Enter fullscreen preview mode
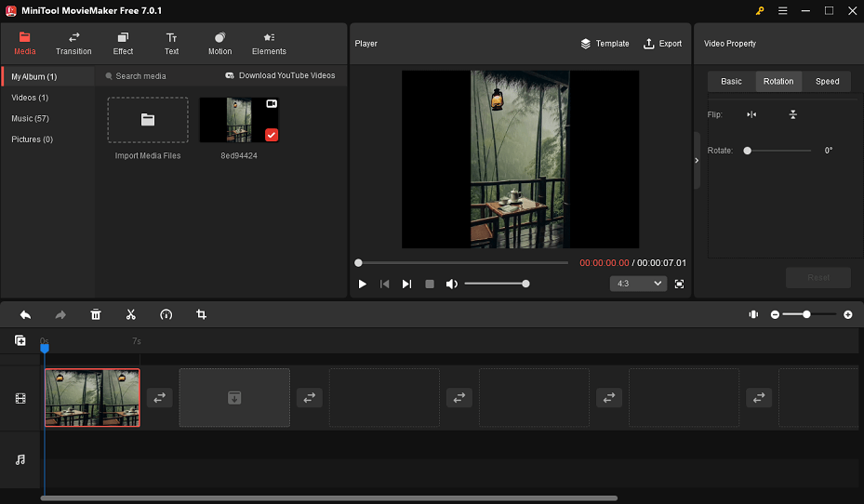 (x=679, y=284)
